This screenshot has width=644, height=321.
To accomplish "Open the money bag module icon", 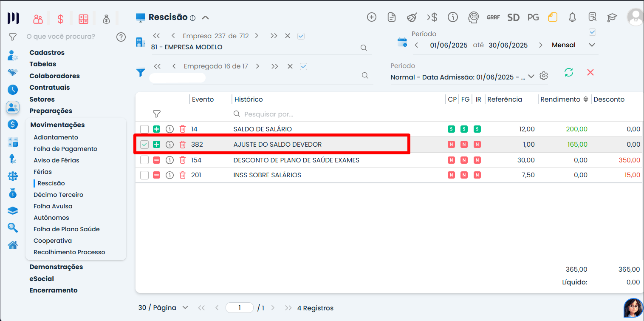I will coord(106,19).
